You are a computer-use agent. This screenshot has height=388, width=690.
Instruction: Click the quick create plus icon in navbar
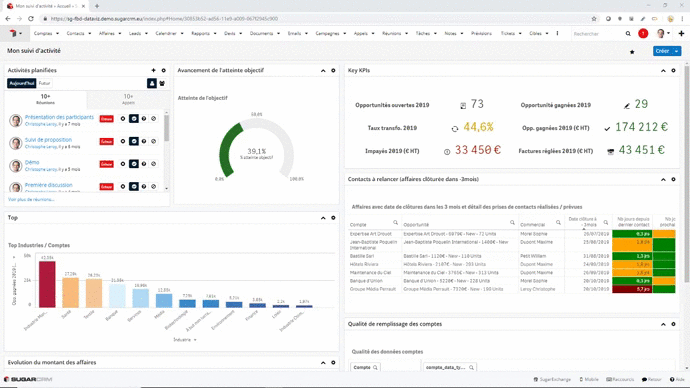(x=681, y=33)
